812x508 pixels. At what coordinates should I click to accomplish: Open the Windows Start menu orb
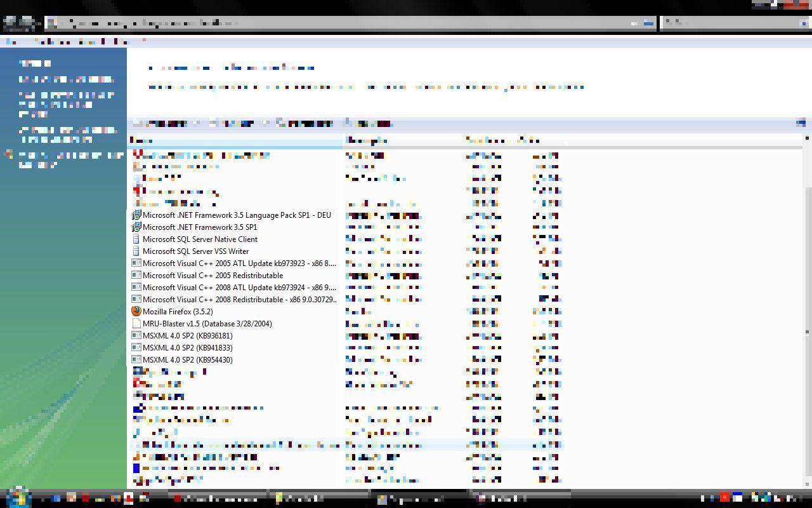pyautogui.click(x=19, y=497)
